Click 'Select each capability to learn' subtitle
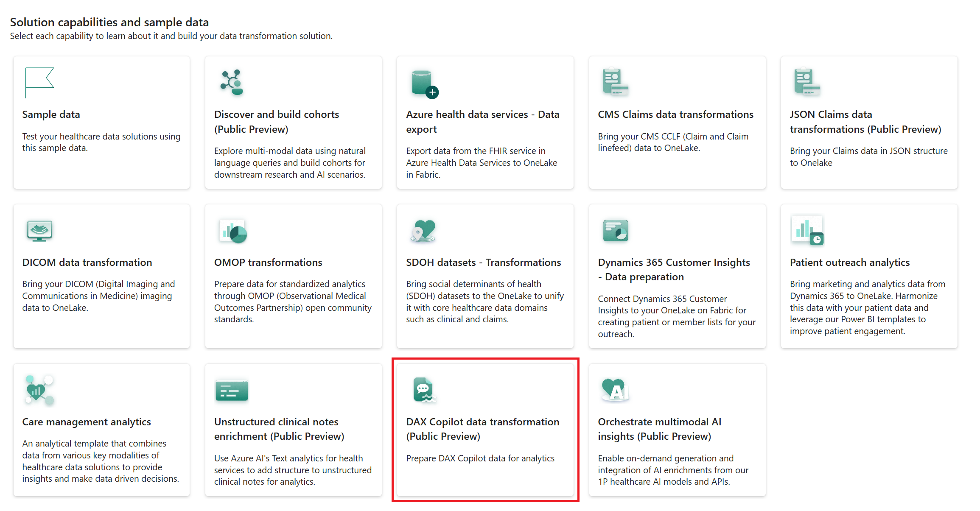 click(171, 36)
